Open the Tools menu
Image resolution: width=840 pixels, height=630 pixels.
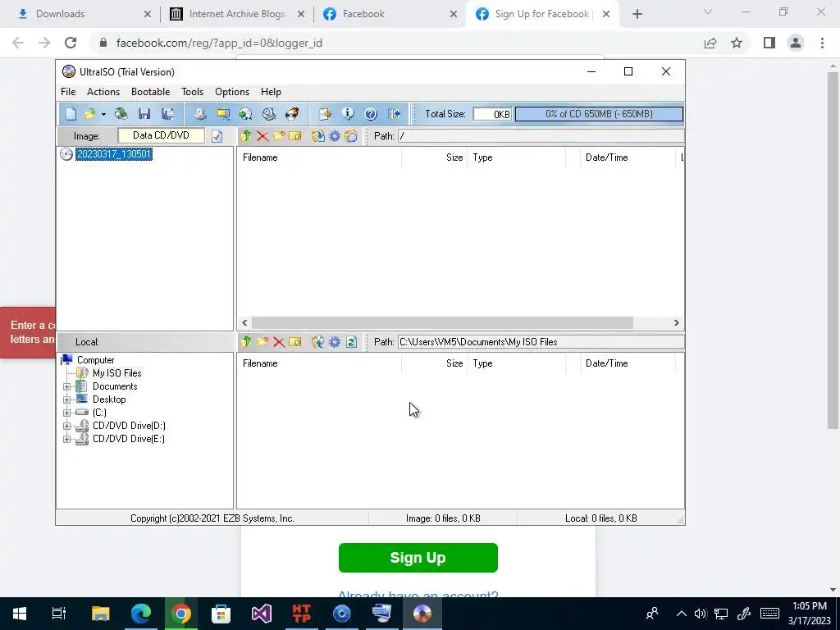click(192, 92)
